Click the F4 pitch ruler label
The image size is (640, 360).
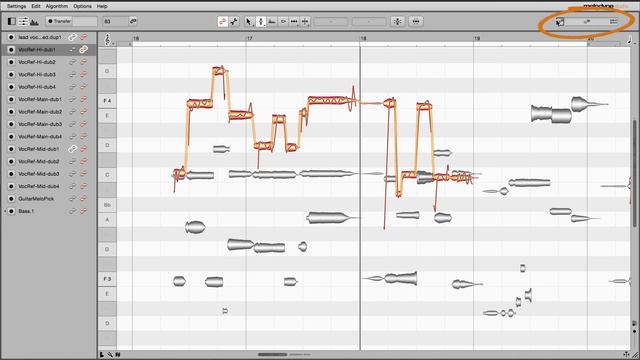coord(107,100)
